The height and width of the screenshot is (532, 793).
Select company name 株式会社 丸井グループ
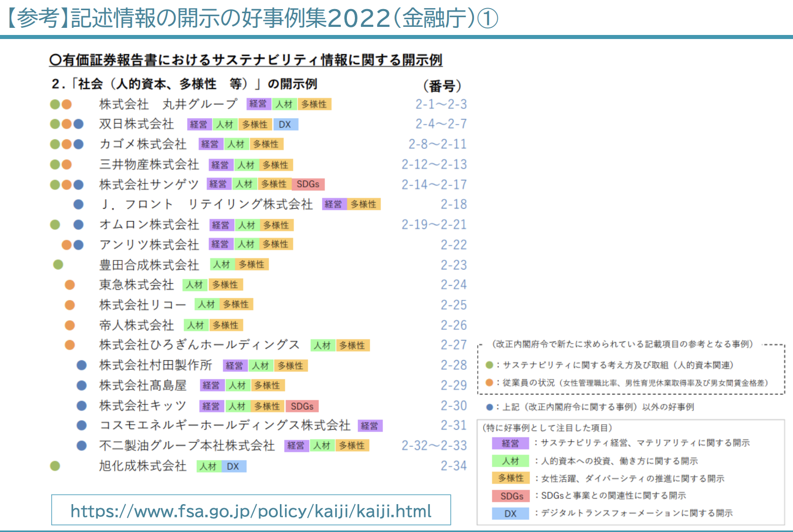click(168, 104)
